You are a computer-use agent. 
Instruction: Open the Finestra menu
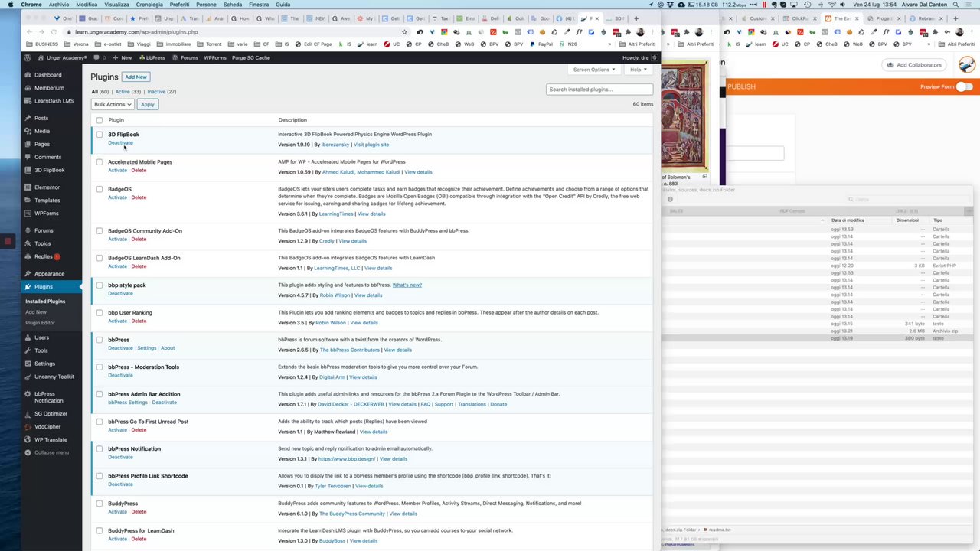tap(259, 5)
